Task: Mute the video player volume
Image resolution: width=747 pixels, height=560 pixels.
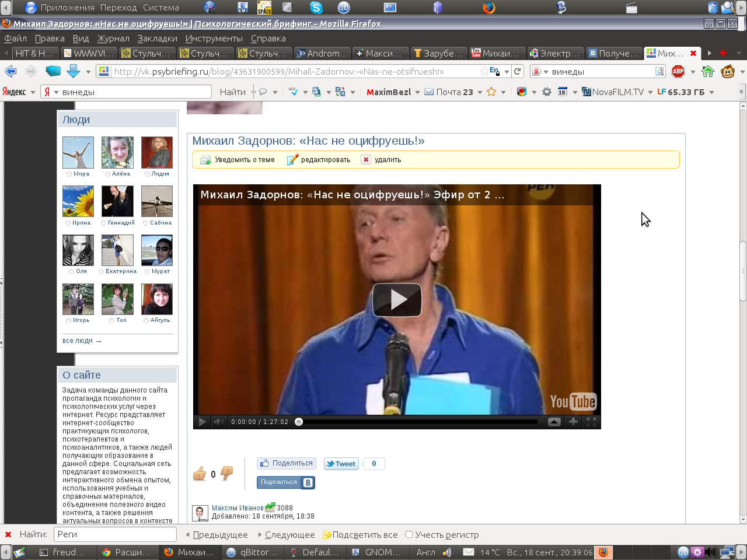Action: tap(218, 422)
